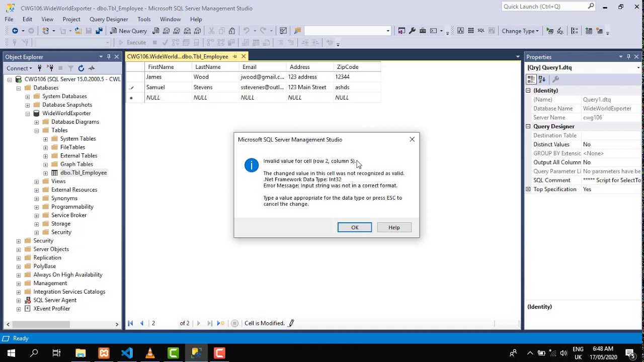Click the Add Table icon
The image size is (644, 362).
pos(589,31)
